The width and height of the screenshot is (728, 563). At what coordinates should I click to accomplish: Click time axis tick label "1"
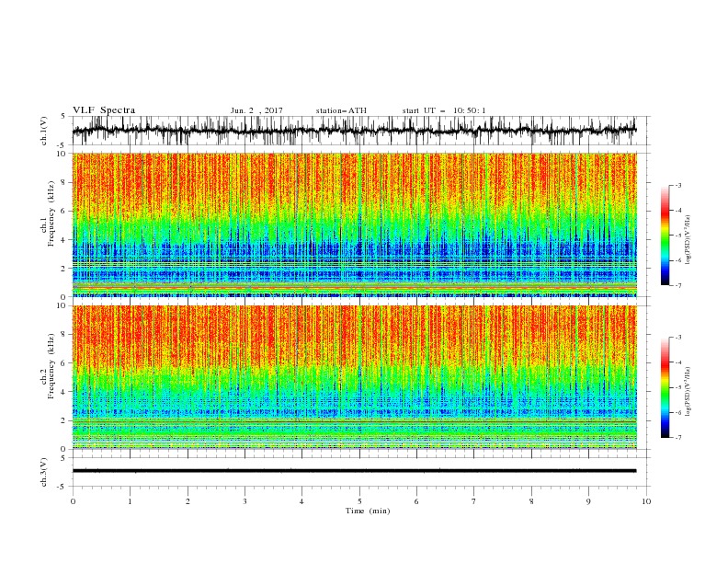pyautogui.click(x=130, y=501)
